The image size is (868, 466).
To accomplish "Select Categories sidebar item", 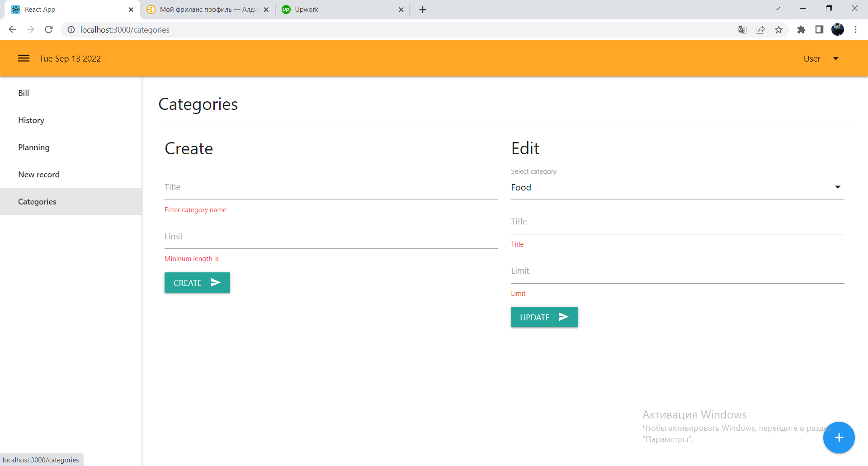I will (x=71, y=201).
